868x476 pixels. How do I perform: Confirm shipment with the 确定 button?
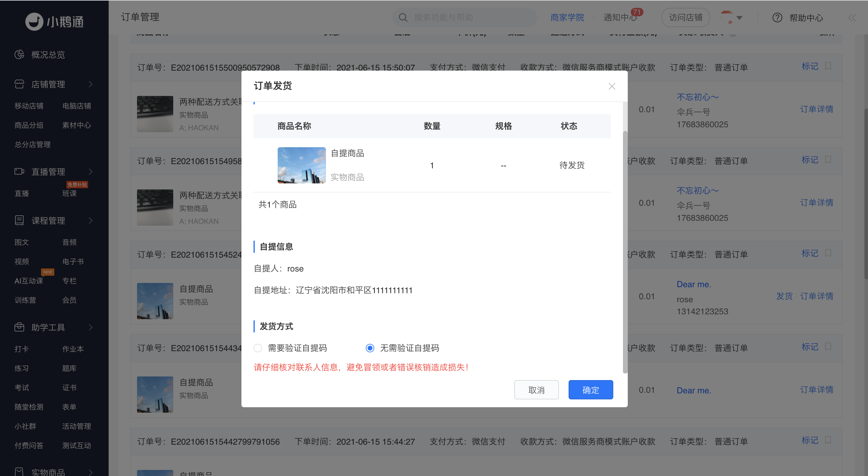coord(591,390)
